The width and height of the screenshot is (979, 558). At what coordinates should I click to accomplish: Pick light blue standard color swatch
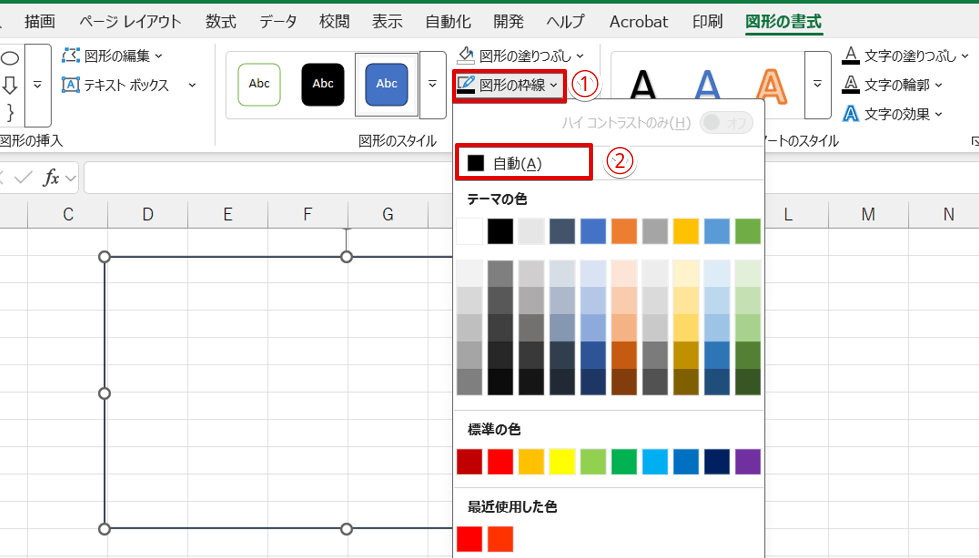click(x=655, y=462)
